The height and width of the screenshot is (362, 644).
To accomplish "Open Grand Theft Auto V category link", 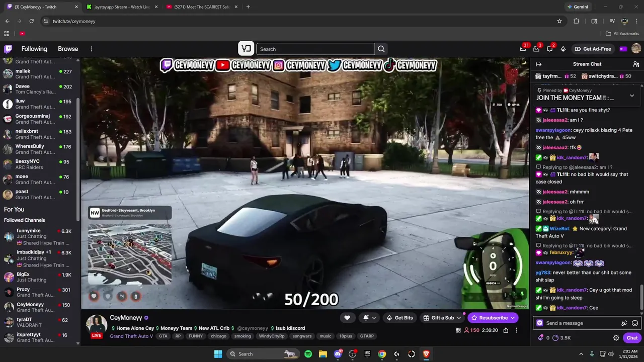I will coord(131,336).
